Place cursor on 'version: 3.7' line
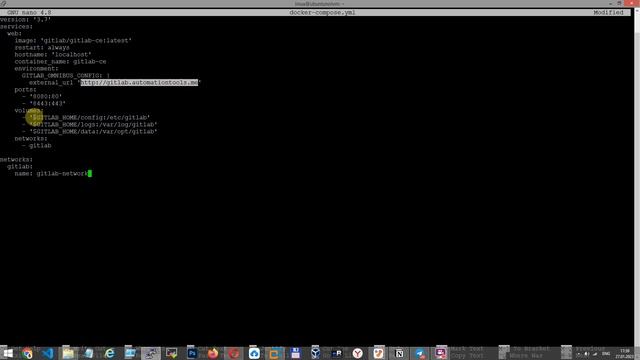 (x=25, y=19)
